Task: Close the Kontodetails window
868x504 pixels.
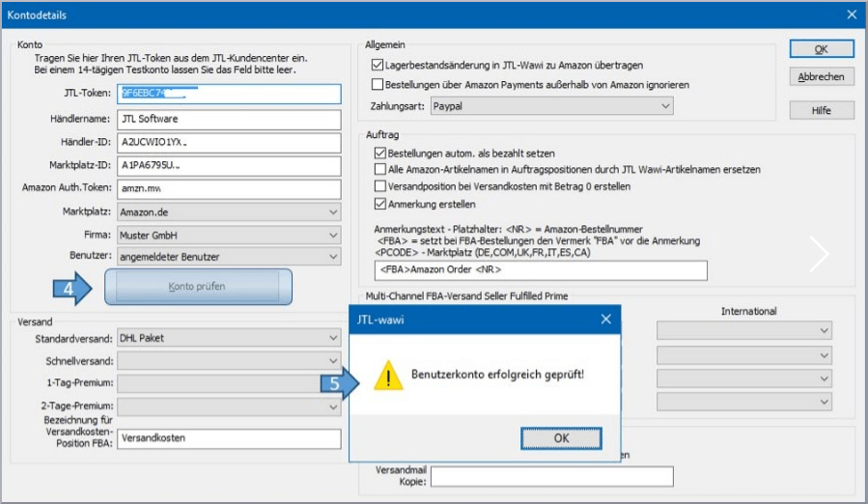Action: (852, 14)
